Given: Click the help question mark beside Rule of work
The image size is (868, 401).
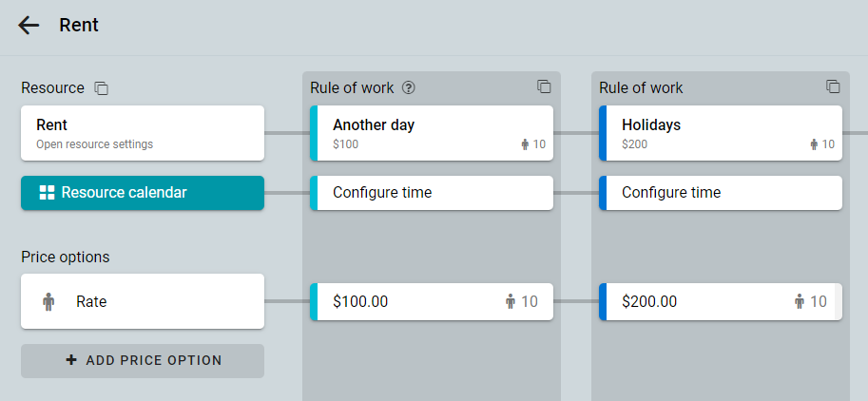Looking at the screenshot, I should pyautogui.click(x=409, y=87).
